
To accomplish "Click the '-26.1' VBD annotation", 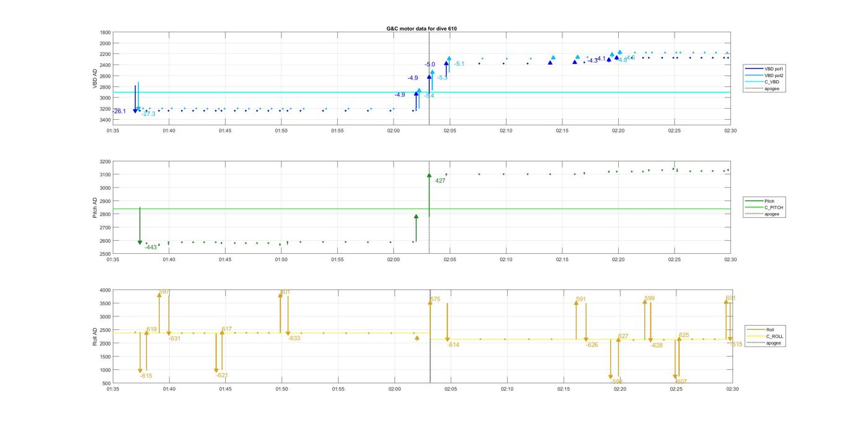I will click(x=119, y=111).
